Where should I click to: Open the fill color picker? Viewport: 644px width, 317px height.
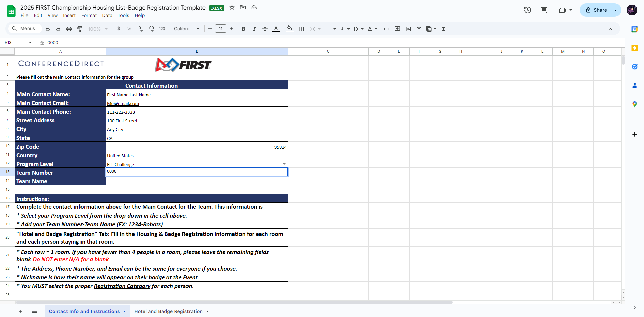click(290, 29)
